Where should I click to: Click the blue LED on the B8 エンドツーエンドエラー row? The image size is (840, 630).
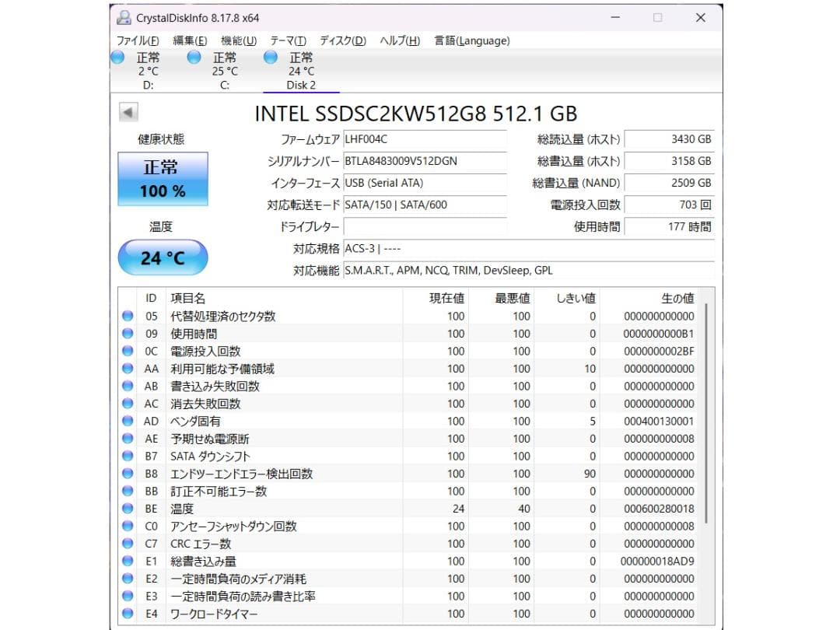tap(127, 473)
